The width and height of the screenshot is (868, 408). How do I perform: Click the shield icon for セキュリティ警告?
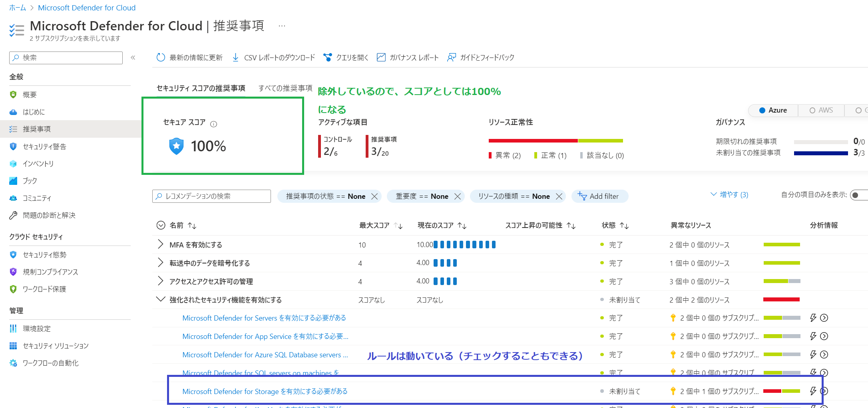point(13,147)
